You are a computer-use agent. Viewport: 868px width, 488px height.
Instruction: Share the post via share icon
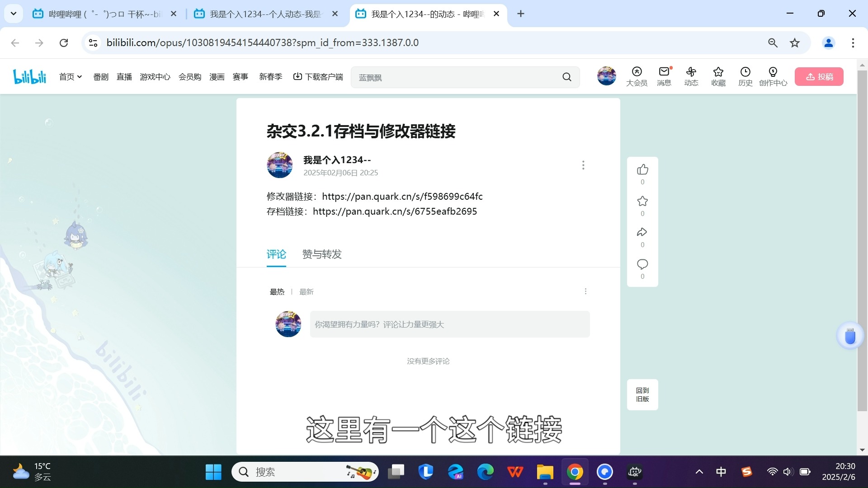tap(642, 232)
